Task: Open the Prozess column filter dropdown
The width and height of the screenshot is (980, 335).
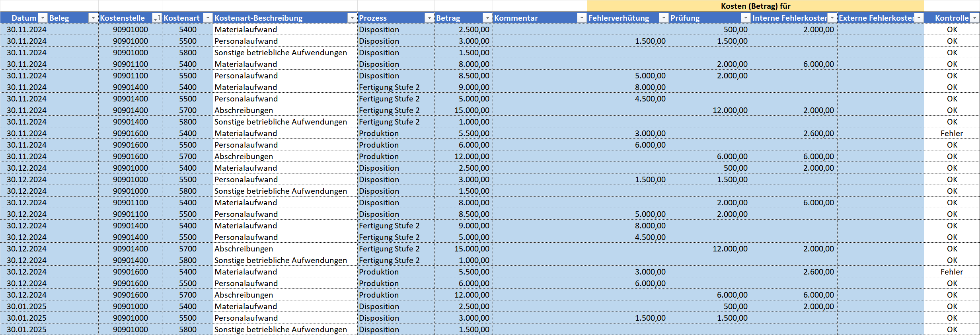Action: 429,18
